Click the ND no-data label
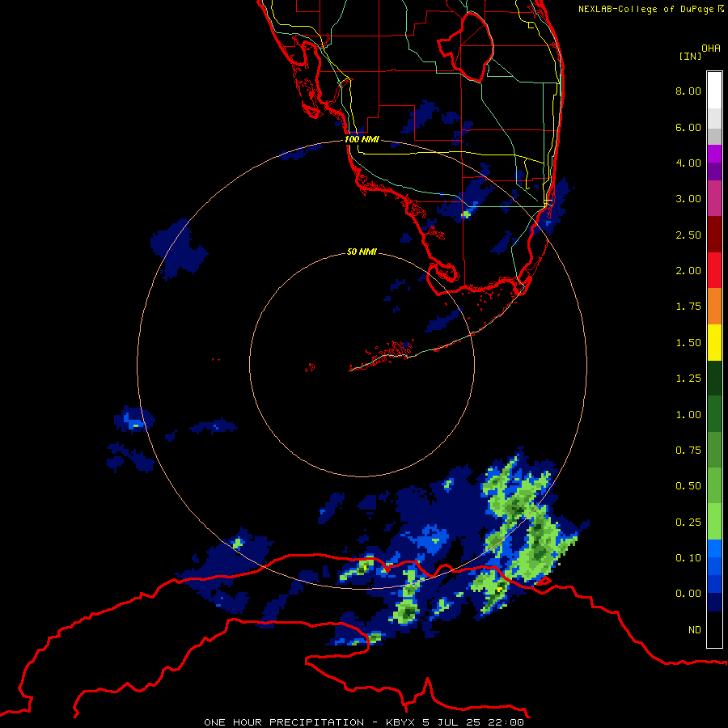 [x=695, y=630]
